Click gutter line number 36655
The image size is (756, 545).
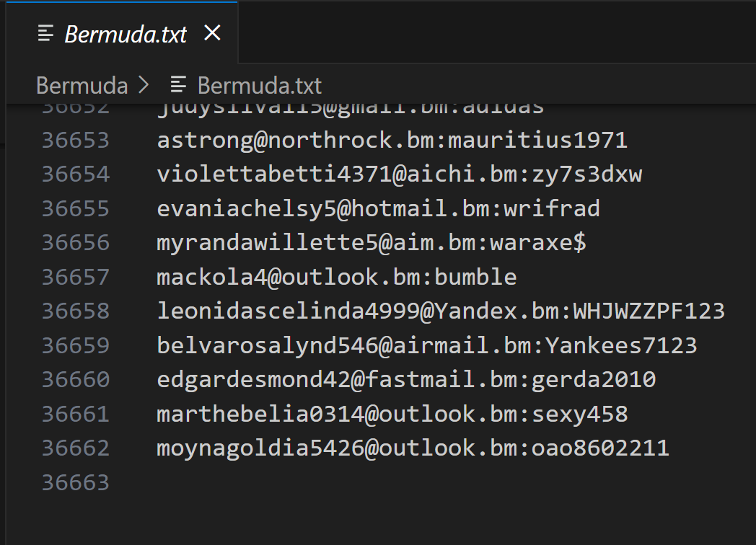[75, 209]
